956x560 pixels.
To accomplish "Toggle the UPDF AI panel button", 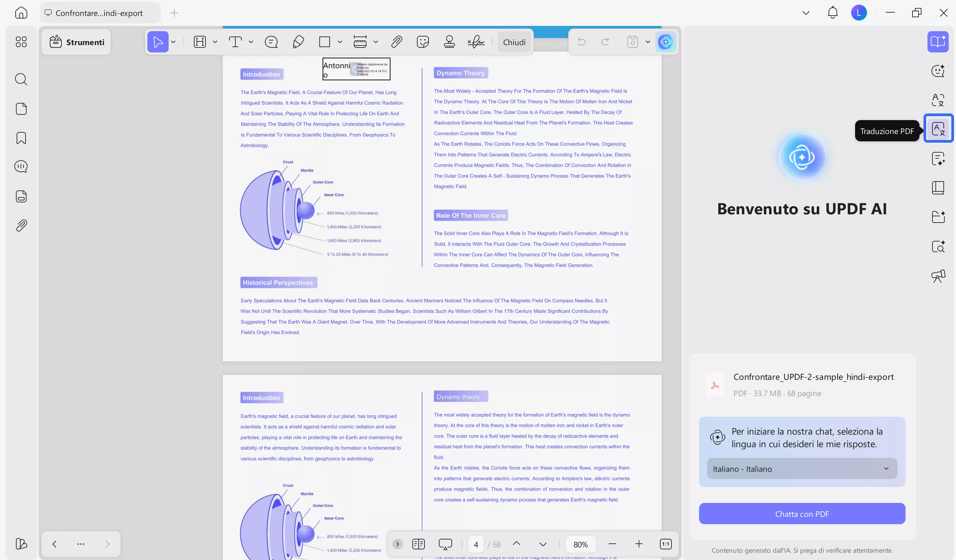I will [x=666, y=42].
